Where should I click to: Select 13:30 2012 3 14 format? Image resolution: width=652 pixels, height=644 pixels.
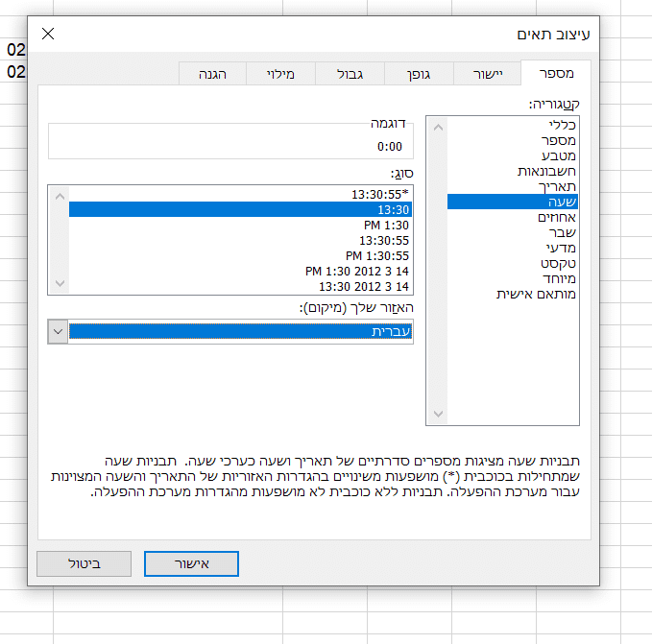[240, 286]
